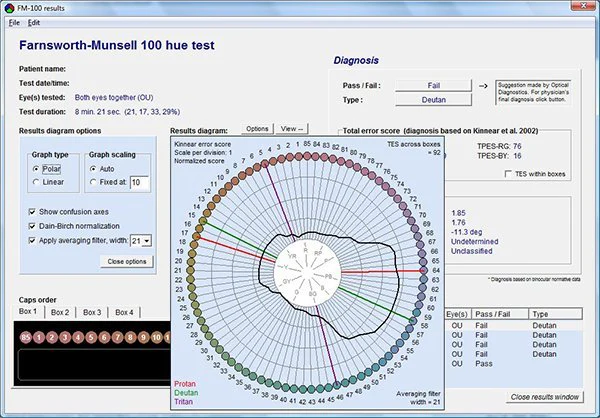This screenshot has height=418, width=600.
Task: Open the File menu
Action: (x=14, y=23)
